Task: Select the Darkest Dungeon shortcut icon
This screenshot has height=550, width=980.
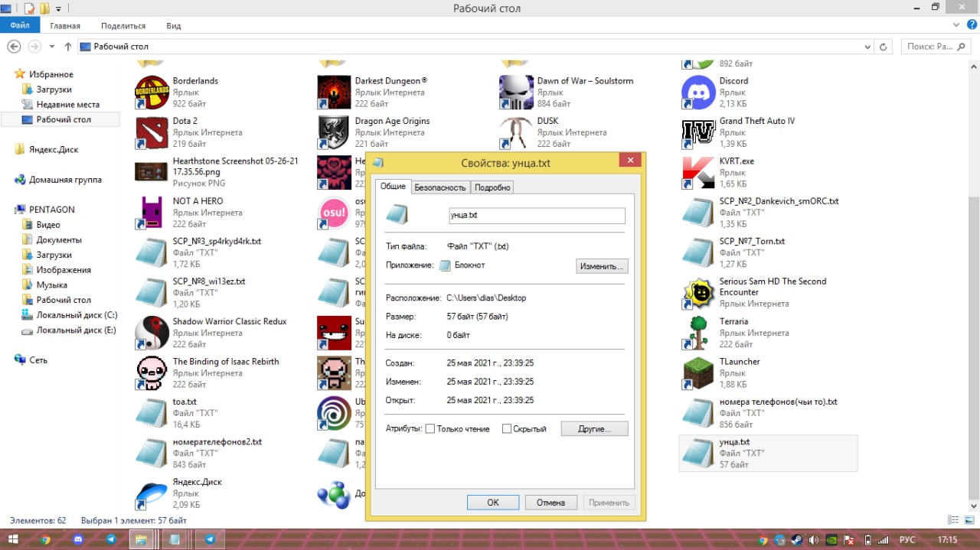Action: (334, 93)
